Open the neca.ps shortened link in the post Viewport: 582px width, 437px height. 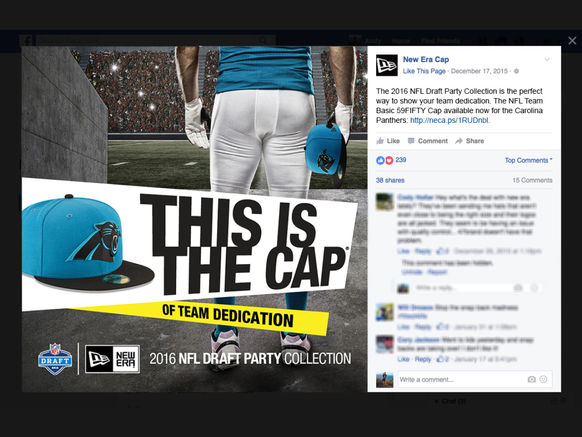[x=449, y=120]
